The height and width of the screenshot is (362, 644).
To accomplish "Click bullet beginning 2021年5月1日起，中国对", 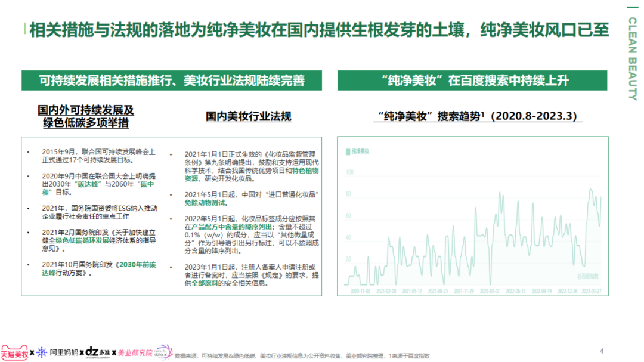I will [252, 199].
